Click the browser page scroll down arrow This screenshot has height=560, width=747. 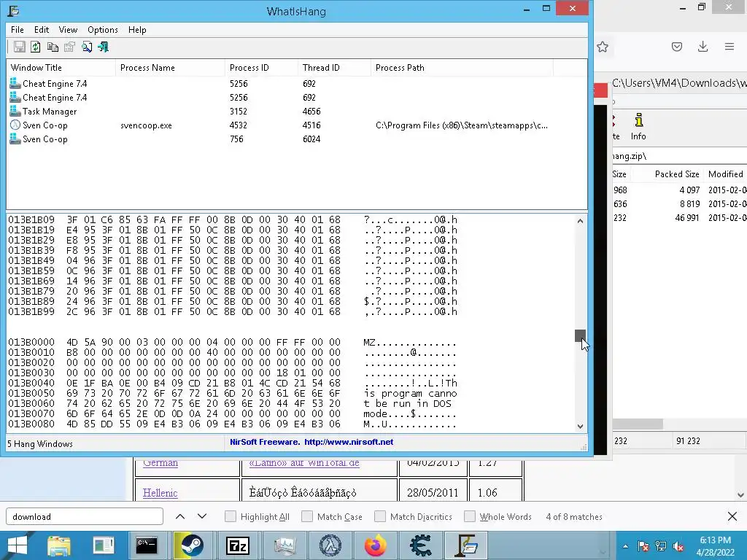[741, 495]
